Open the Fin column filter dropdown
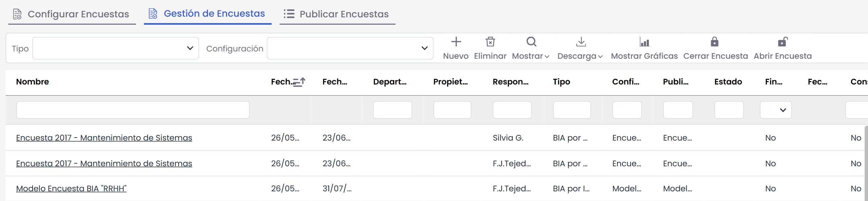This screenshot has width=868, height=201. 775,110
